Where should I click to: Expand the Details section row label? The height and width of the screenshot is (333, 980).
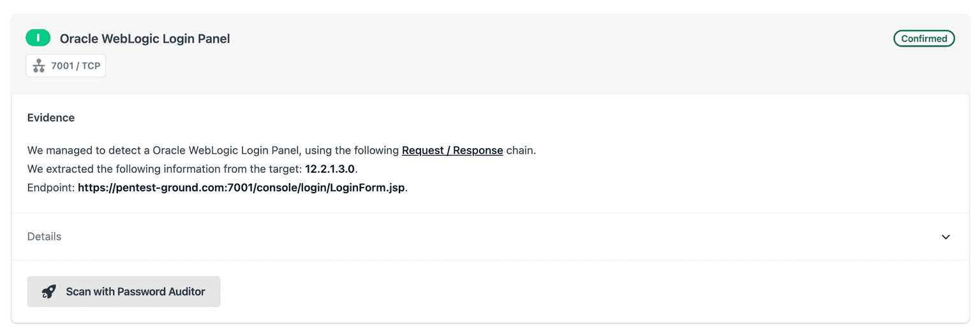click(44, 237)
